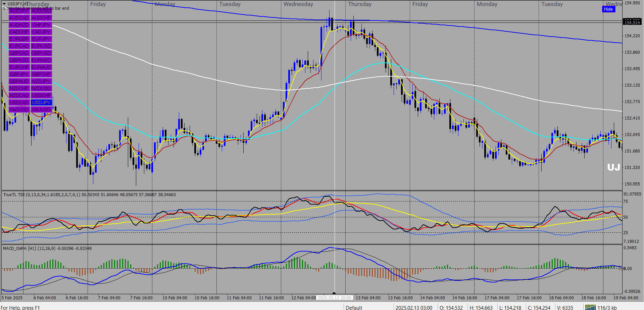Open the USDJPY,H1 chart menu triangle
Screen dimensions: 644x310
coord(4,4)
